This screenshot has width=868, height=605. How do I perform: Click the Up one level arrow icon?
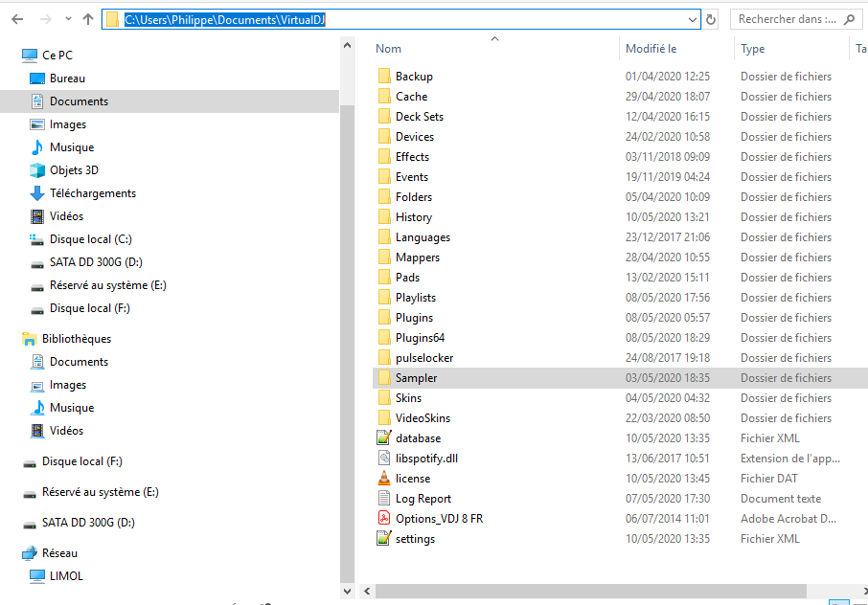(x=88, y=19)
